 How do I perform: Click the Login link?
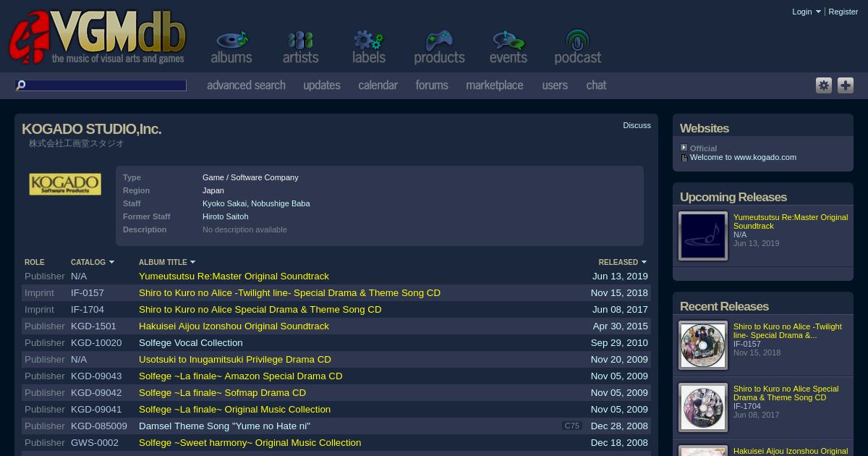click(x=801, y=12)
